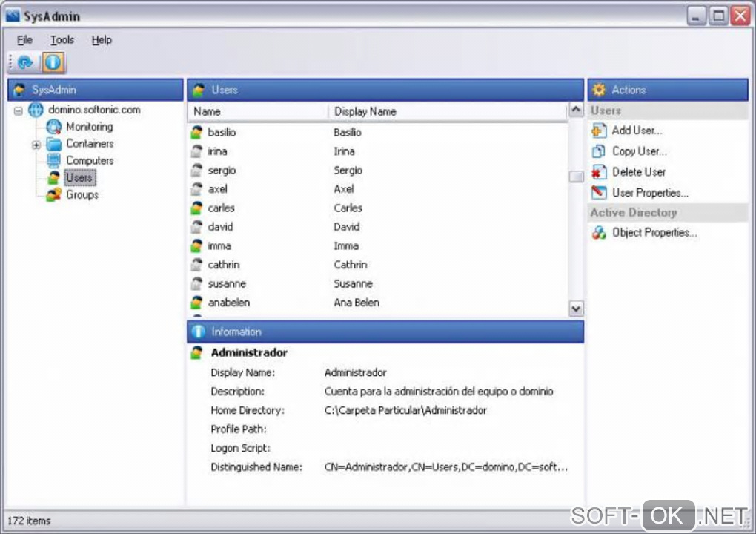Image resolution: width=756 pixels, height=534 pixels.
Task: Click the carles user icon
Action: 196,208
